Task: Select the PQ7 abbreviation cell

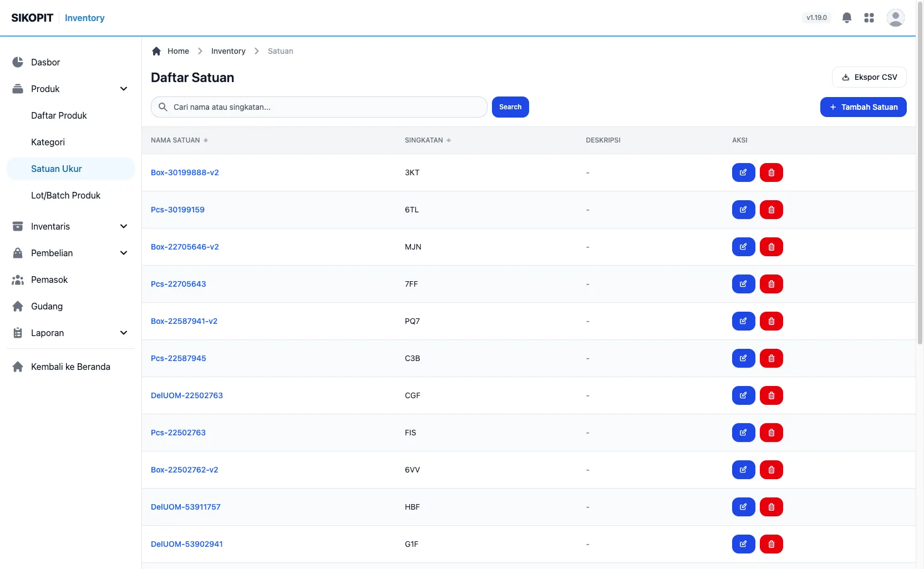Action: [412, 321]
